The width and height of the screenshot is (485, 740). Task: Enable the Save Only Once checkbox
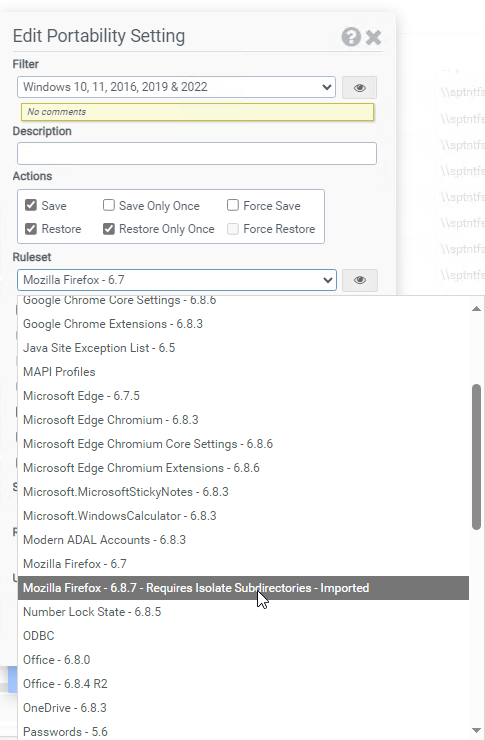[109, 205]
